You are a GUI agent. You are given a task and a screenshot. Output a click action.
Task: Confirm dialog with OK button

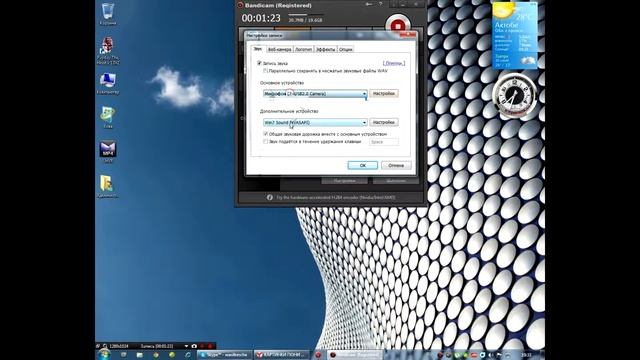click(x=362, y=165)
